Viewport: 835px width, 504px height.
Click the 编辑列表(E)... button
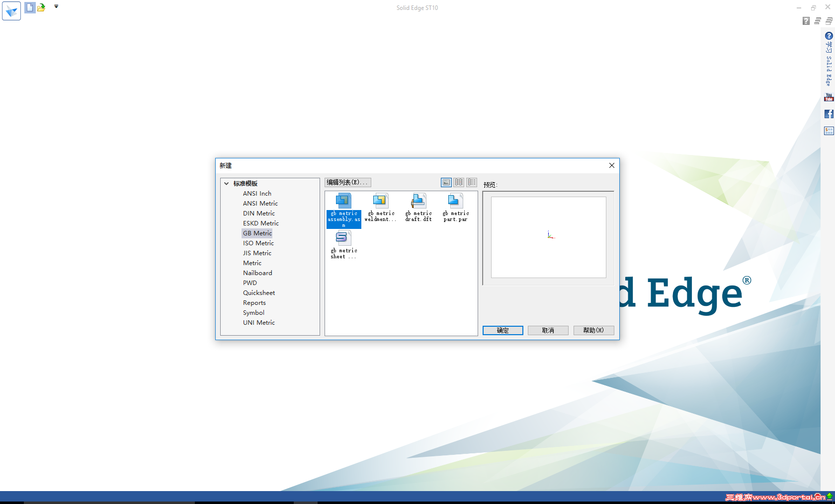click(x=348, y=182)
